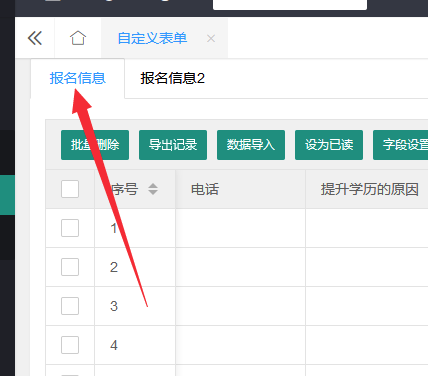Open the 报名信息 tab

[78, 78]
